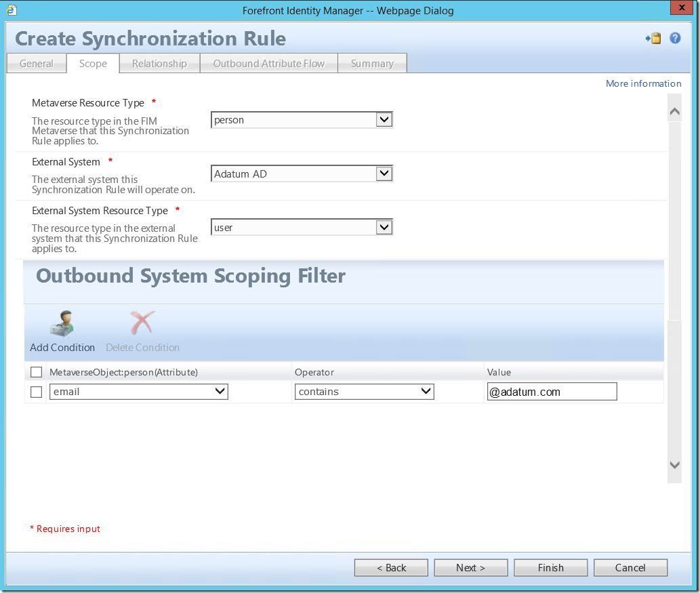Viewport: 700px width, 593px height.
Task: Close the Webpage Dialog window
Action: click(x=682, y=7)
